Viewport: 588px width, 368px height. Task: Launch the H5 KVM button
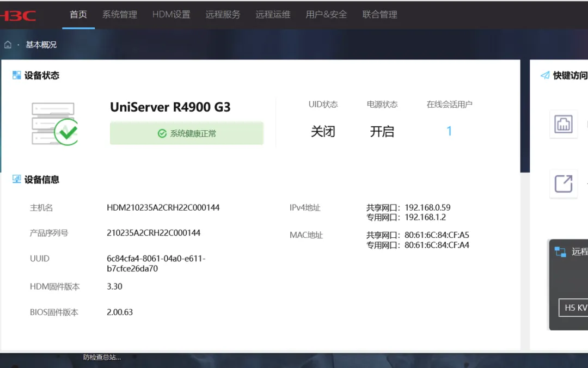(573, 308)
